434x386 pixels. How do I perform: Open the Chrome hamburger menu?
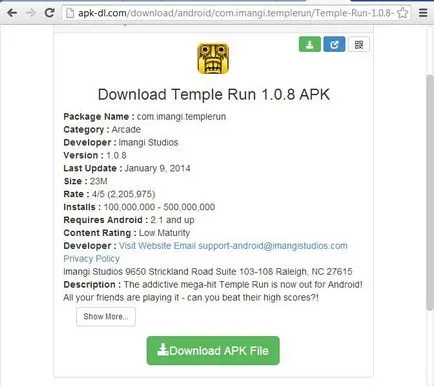[423, 13]
